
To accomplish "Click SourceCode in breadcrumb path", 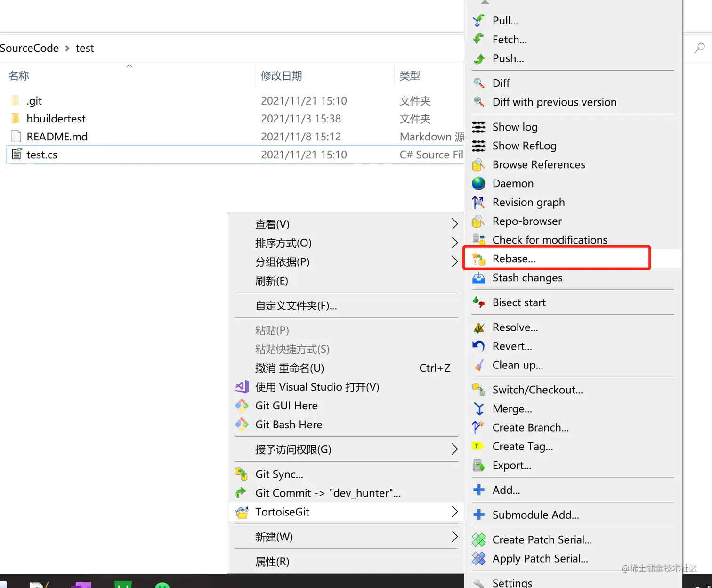I will pos(29,48).
